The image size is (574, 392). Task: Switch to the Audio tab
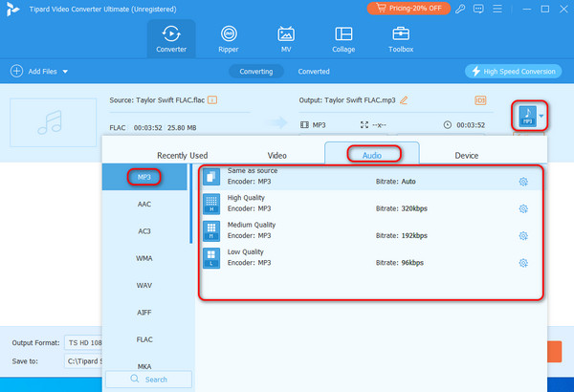[372, 153]
